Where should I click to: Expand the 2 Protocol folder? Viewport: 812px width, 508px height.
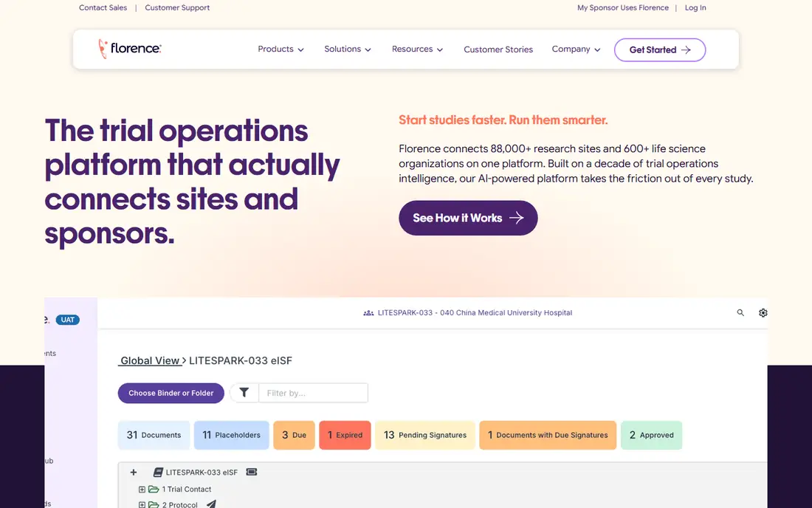coord(142,504)
